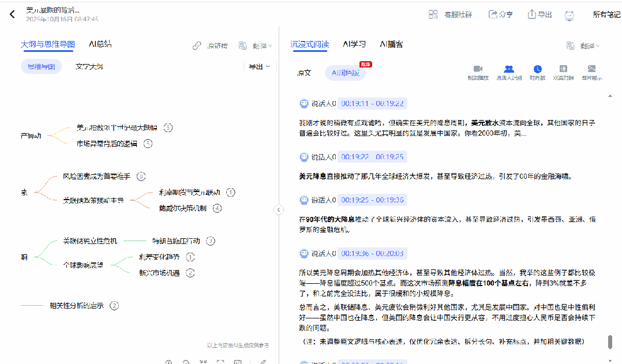Jump to timestamp 00:19:36 - 00:20:03

tap(373, 253)
